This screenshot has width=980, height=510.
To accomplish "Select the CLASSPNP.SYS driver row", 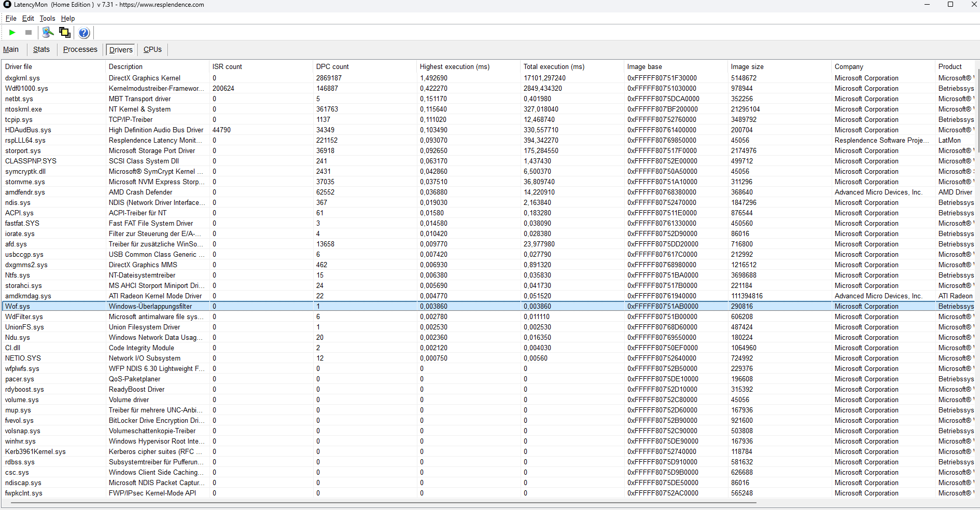I will click(x=488, y=161).
